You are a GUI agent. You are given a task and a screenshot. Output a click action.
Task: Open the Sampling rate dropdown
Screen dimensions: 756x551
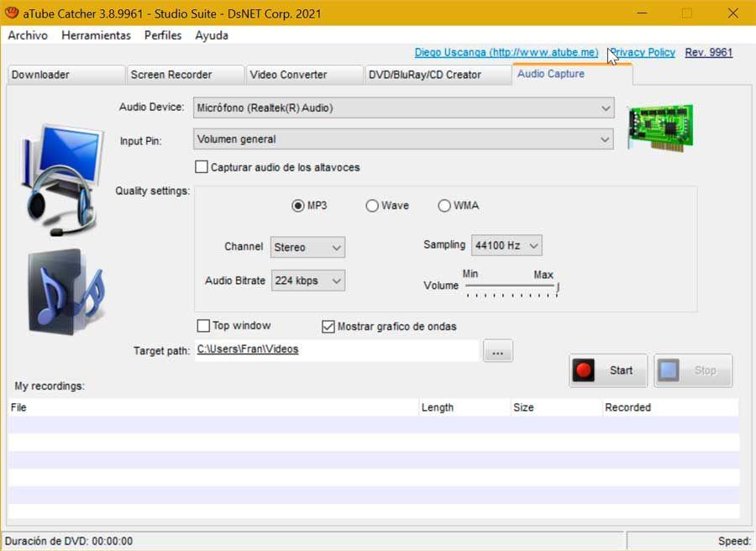[x=507, y=245]
